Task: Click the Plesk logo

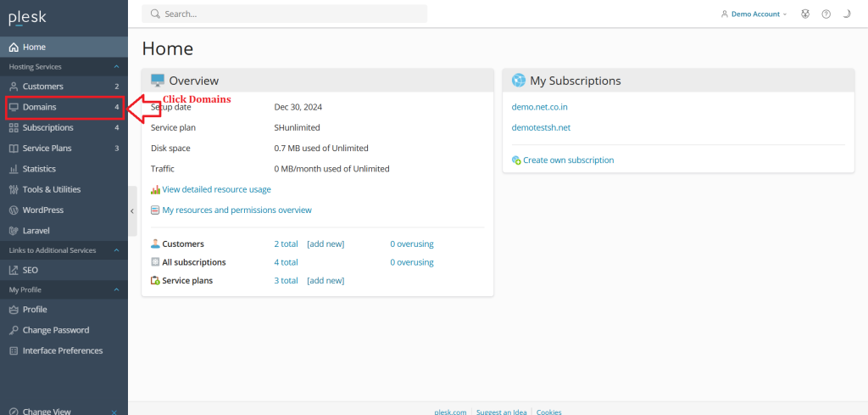Action: click(x=27, y=19)
